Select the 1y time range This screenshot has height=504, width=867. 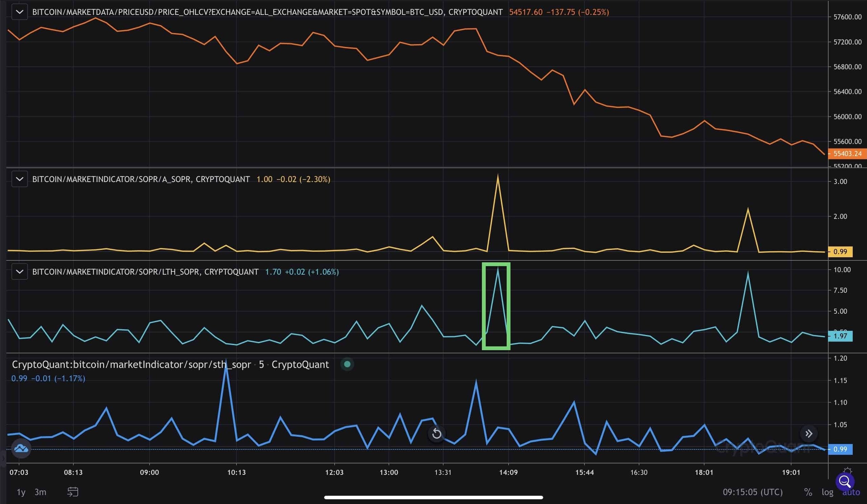(21, 492)
